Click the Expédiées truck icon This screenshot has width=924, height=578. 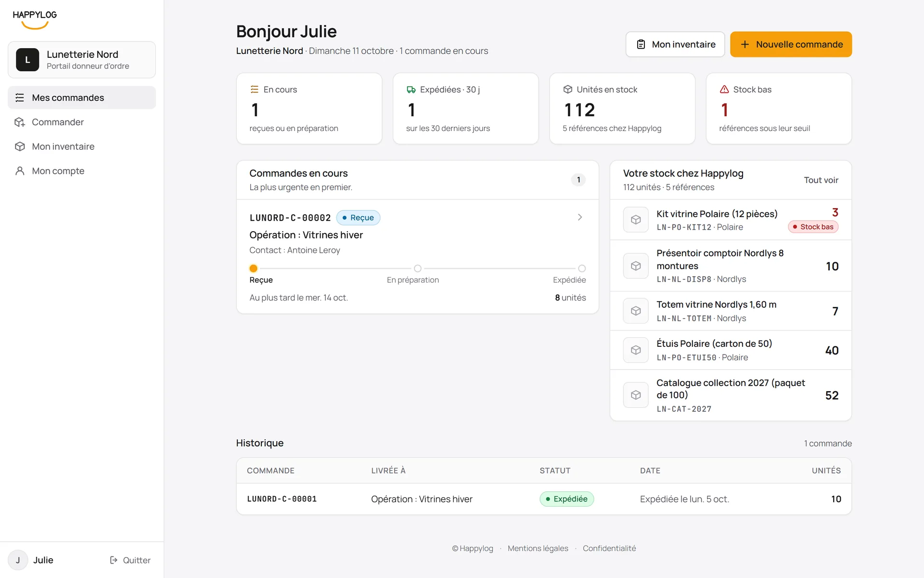pyautogui.click(x=411, y=90)
